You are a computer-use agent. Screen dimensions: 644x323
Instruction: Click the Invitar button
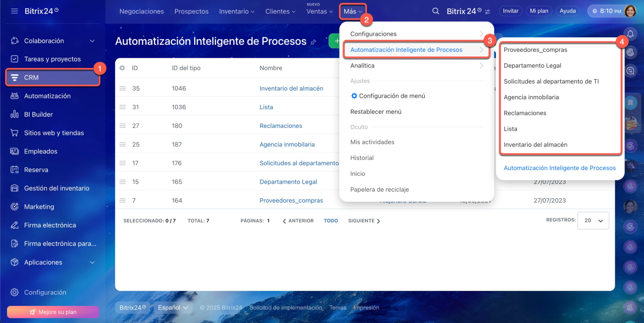click(511, 11)
